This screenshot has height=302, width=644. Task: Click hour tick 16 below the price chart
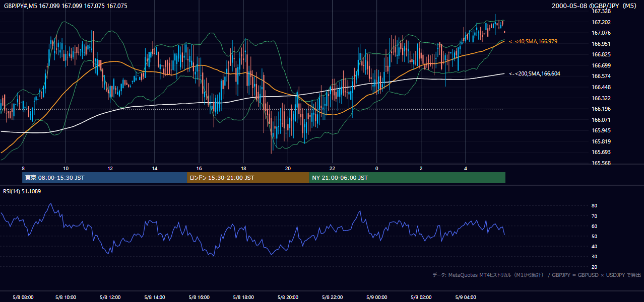tap(199, 168)
